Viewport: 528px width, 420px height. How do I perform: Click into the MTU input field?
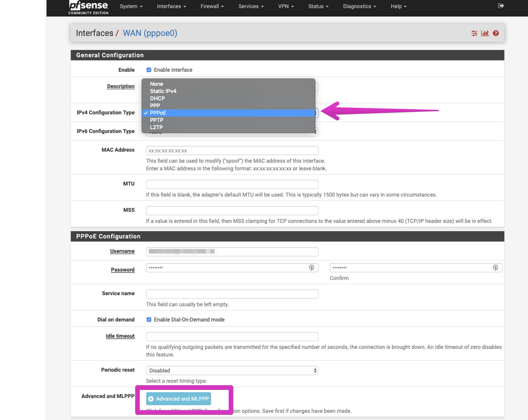pyautogui.click(x=232, y=184)
